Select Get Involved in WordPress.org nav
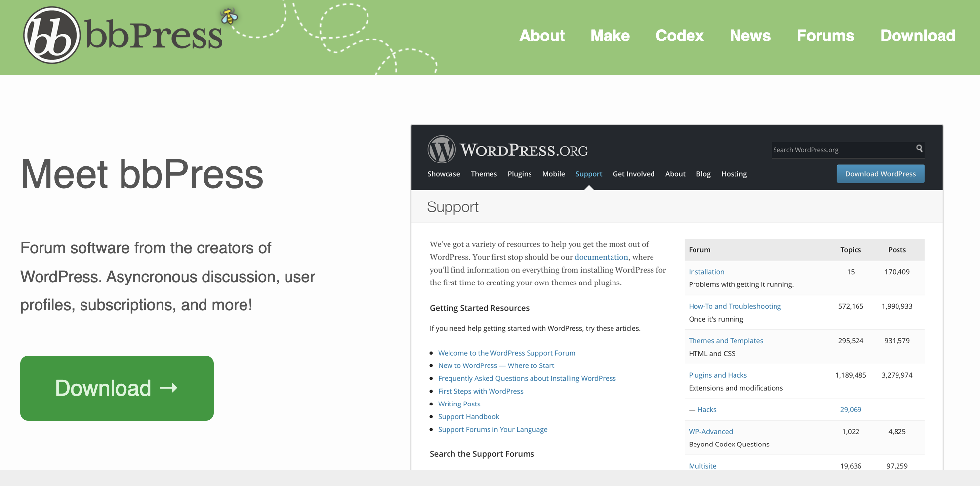Image resolution: width=980 pixels, height=486 pixels. [634, 174]
